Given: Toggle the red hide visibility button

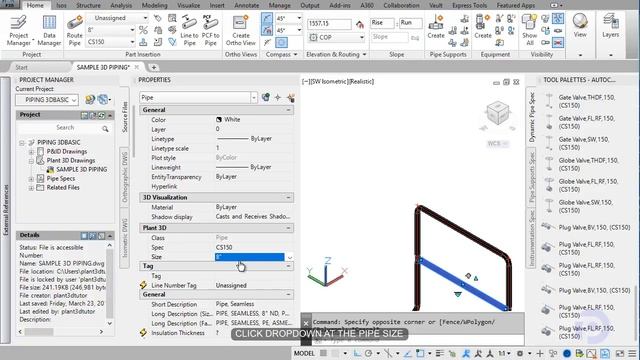Looking at the screenshot, I should (558, 42).
